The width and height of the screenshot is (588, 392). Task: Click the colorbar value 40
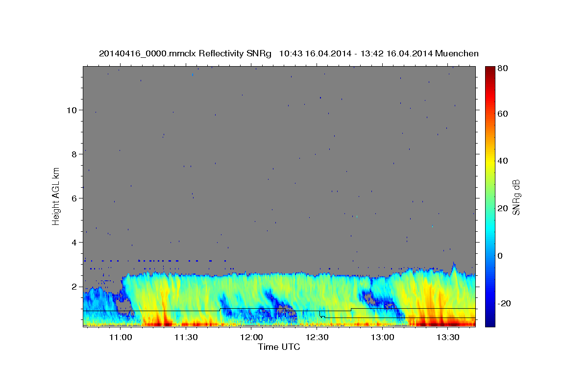pos(503,161)
